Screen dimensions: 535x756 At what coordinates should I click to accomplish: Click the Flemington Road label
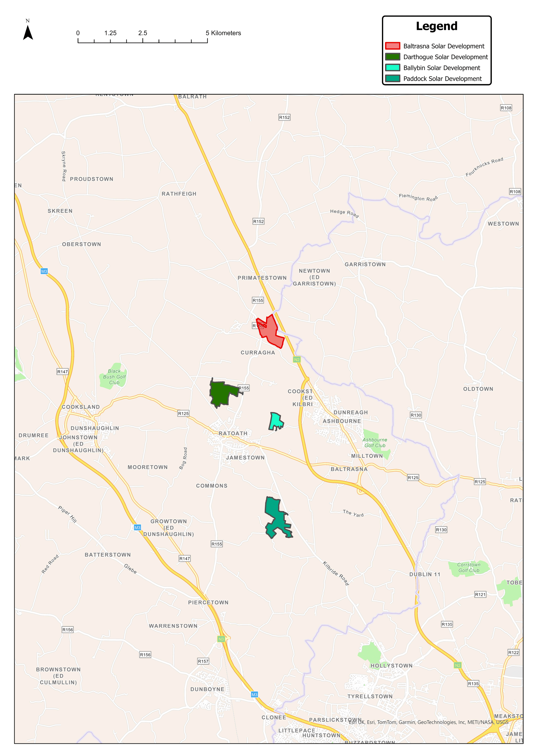click(x=418, y=198)
